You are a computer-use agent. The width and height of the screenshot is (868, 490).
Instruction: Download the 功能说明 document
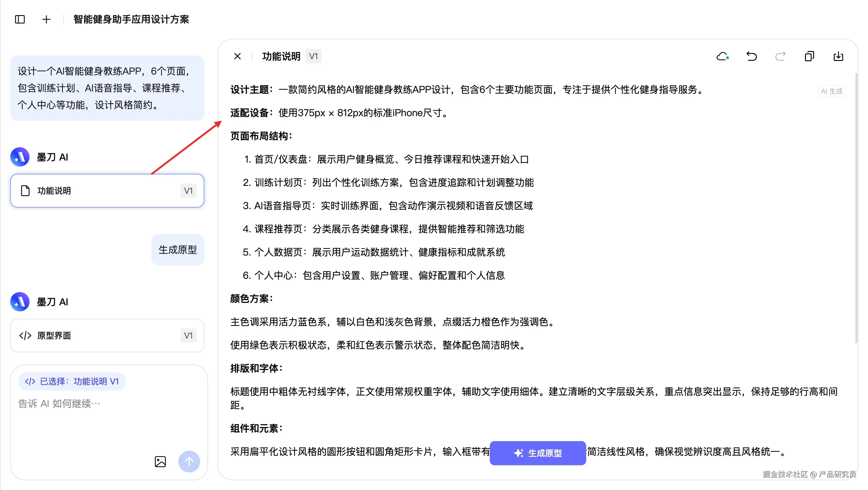click(838, 56)
